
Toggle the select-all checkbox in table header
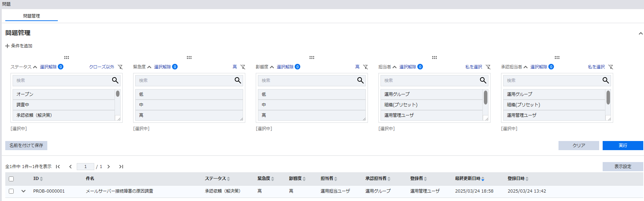click(11, 179)
